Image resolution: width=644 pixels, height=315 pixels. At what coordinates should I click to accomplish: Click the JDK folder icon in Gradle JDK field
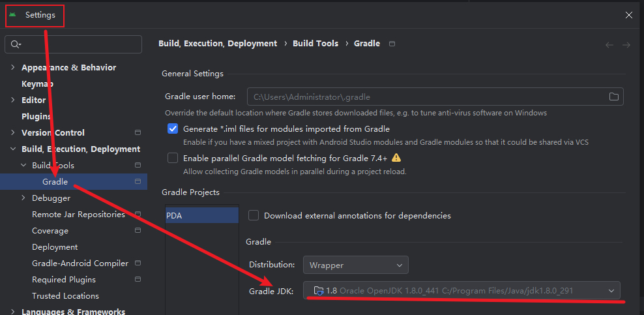tap(319, 291)
